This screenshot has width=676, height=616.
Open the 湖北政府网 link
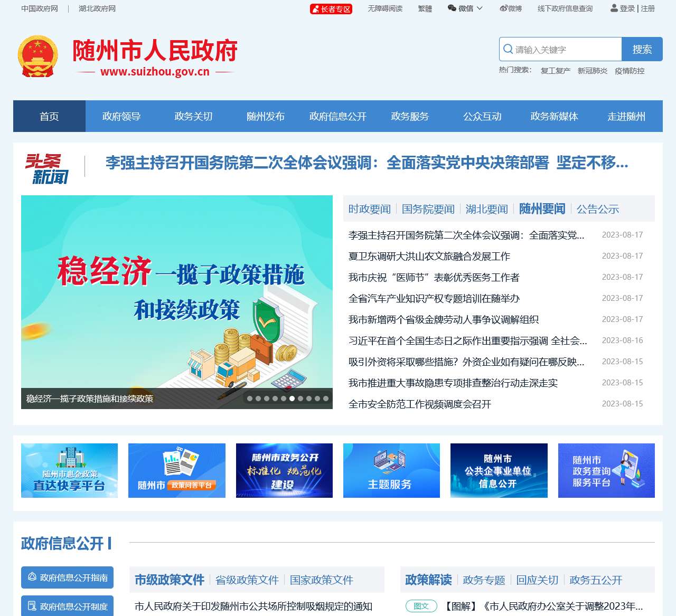coord(97,8)
